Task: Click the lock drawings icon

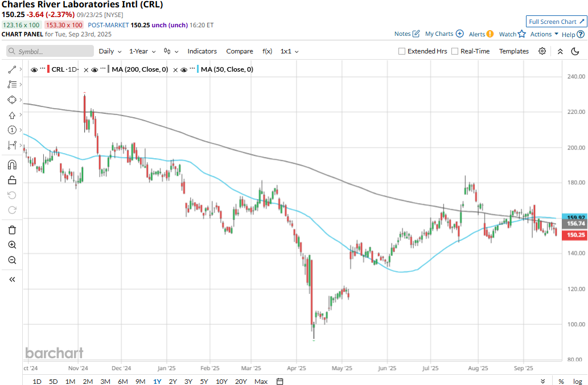Action: pyautogui.click(x=12, y=180)
